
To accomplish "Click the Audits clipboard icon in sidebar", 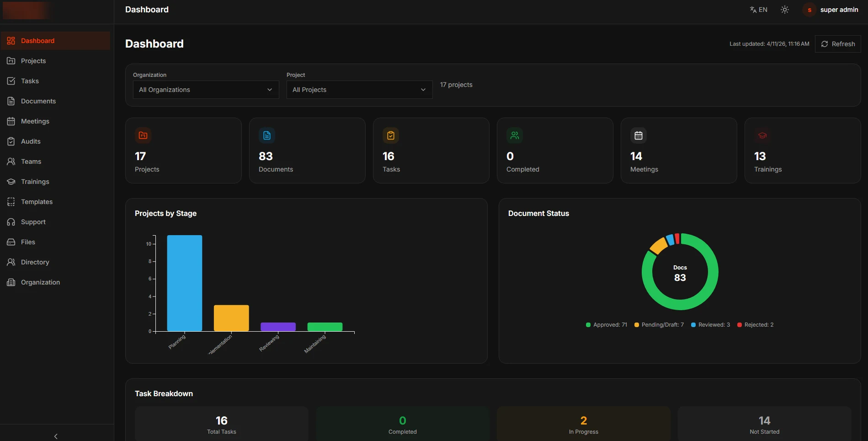I will click(x=11, y=141).
